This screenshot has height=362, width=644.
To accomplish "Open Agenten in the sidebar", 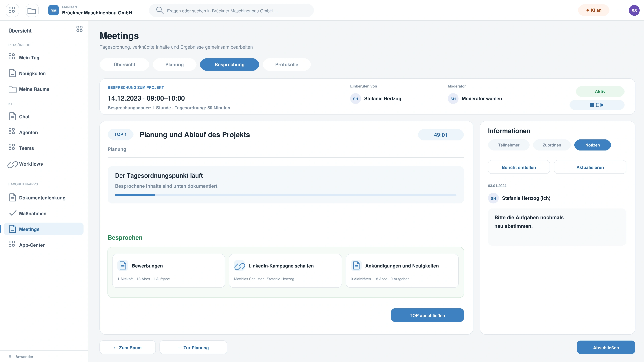I will click(x=44, y=132).
